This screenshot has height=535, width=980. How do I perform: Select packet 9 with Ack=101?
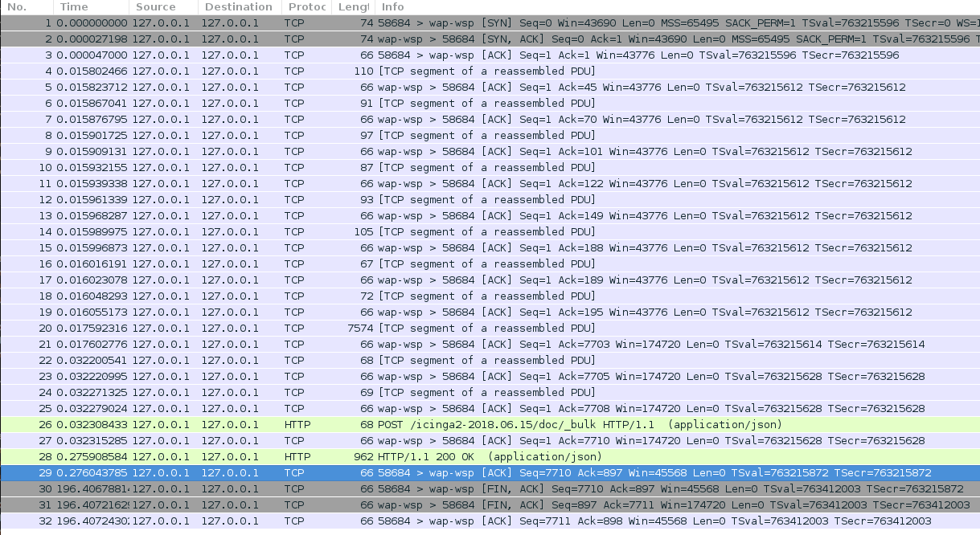pyautogui.click(x=490, y=151)
